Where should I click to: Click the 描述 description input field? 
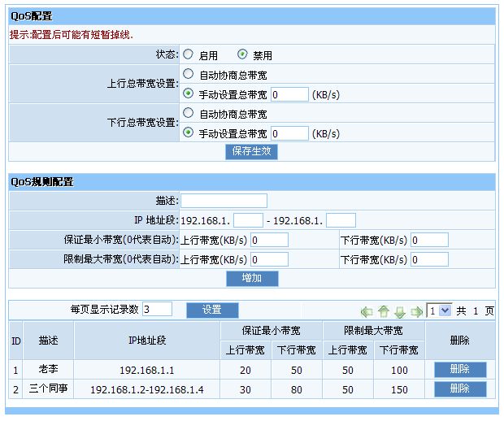point(224,201)
